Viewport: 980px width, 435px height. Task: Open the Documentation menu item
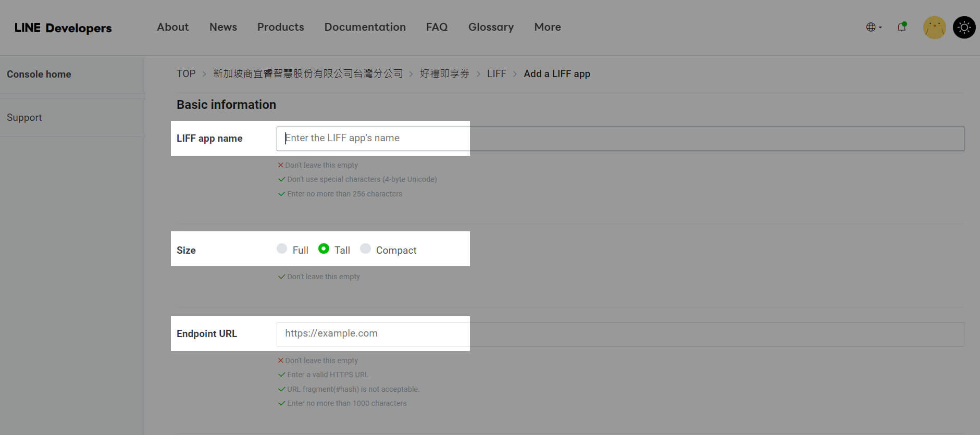pos(365,27)
